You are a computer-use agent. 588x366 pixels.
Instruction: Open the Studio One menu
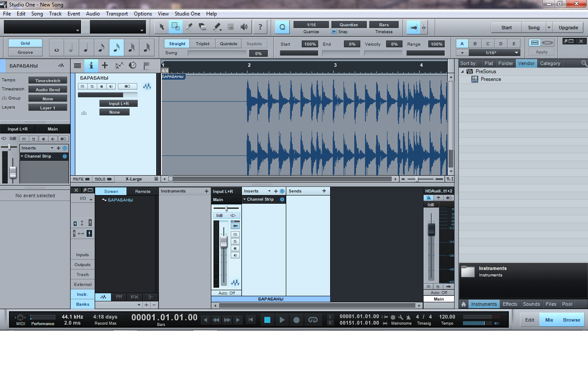pos(187,13)
